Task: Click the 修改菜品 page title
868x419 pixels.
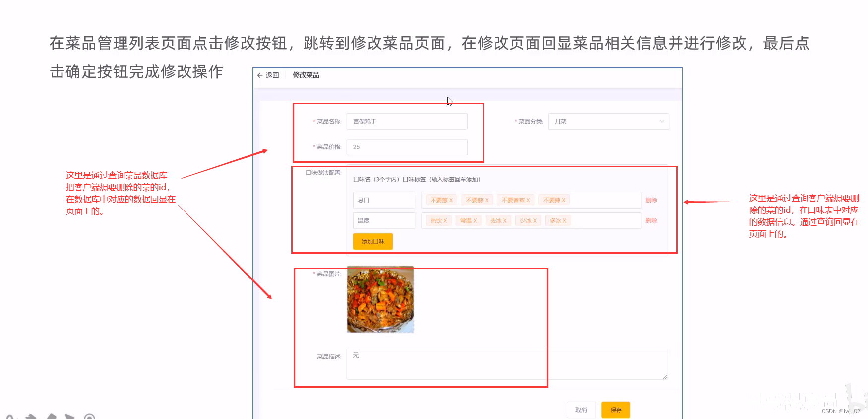Action: tap(306, 75)
